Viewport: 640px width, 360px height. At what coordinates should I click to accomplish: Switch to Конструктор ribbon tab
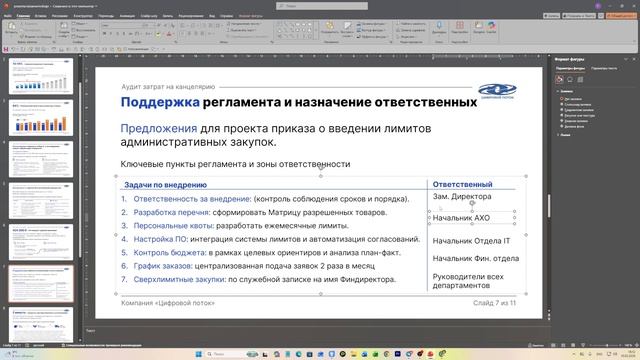[x=83, y=16]
